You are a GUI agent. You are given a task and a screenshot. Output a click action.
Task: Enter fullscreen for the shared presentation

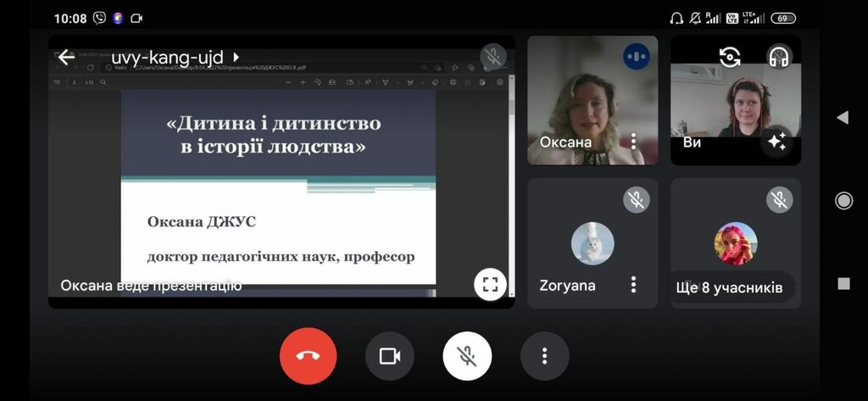click(490, 285)
